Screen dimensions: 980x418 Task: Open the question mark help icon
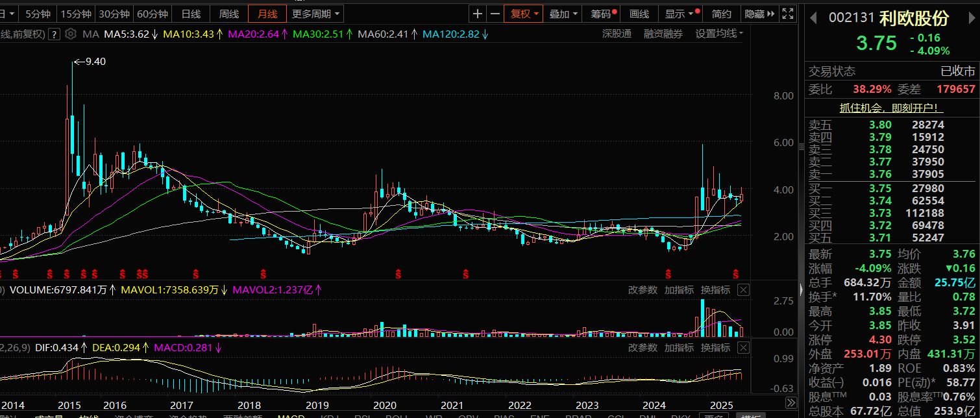[55, 34]
